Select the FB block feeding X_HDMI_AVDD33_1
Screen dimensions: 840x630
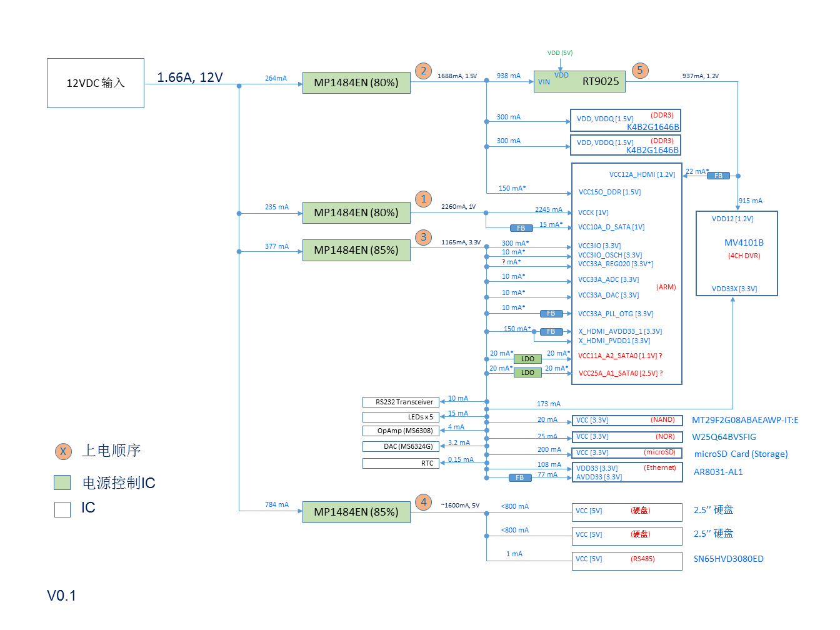551,332
